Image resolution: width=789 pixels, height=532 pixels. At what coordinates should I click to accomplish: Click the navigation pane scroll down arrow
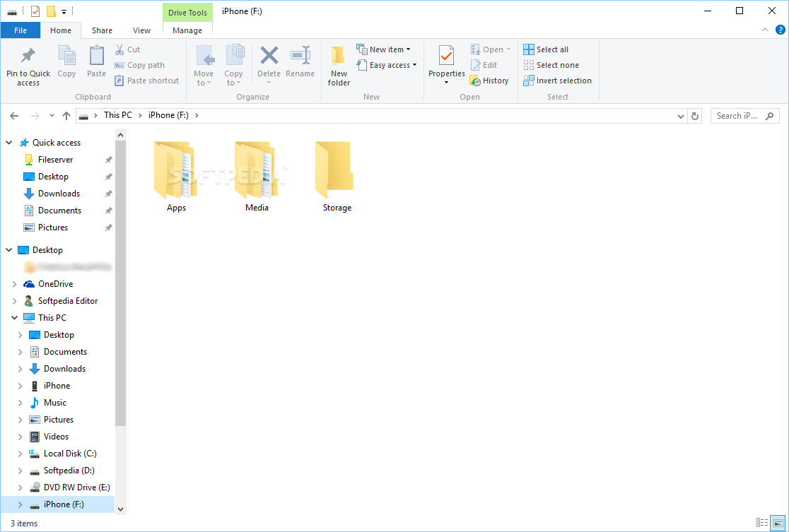[x=120, y=509]
